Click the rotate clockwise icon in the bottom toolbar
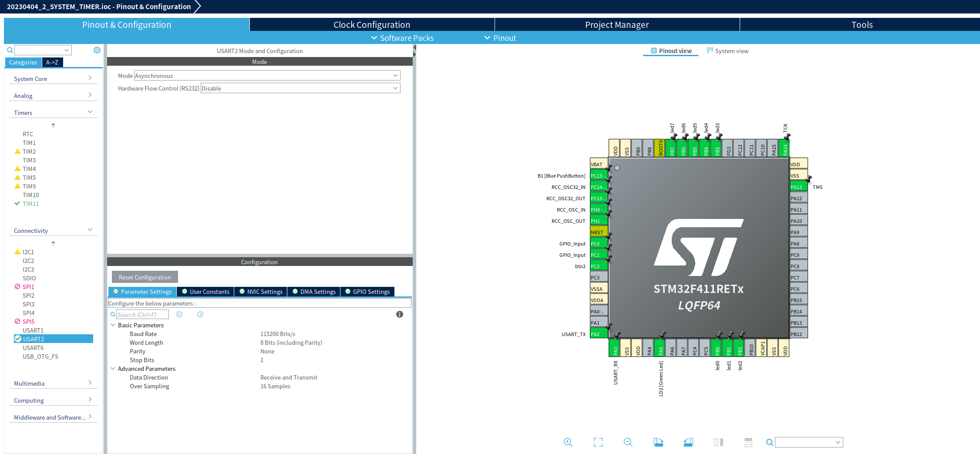Viewport: 980px width, 454px height. coord(658,442)
